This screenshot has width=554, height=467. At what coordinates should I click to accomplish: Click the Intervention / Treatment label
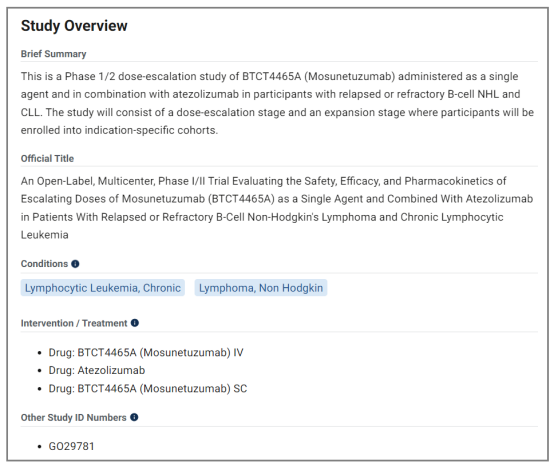click(x=74, y=323)
